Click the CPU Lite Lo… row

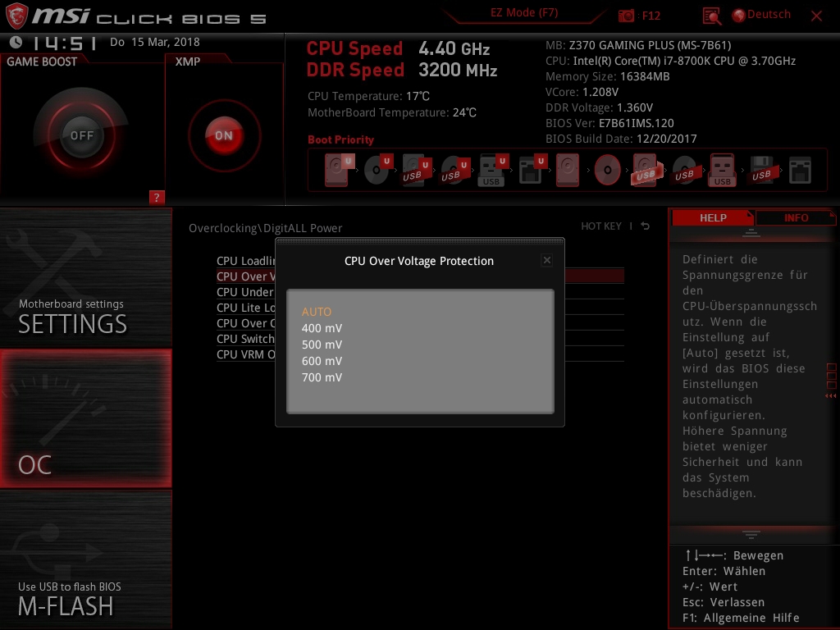(x=245, y=308)
